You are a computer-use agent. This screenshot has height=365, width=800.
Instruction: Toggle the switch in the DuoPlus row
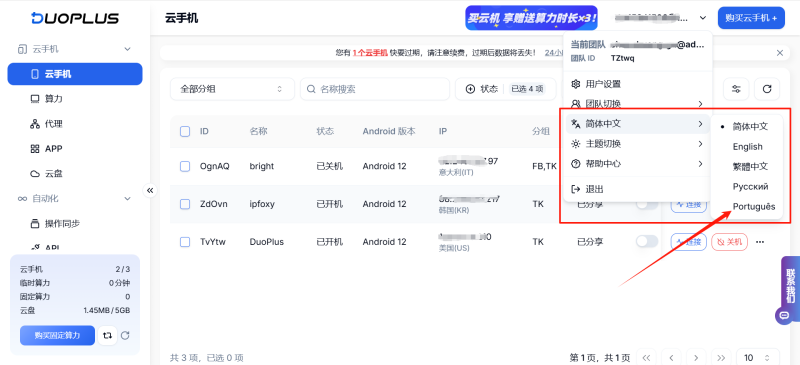tap(647, 241)
